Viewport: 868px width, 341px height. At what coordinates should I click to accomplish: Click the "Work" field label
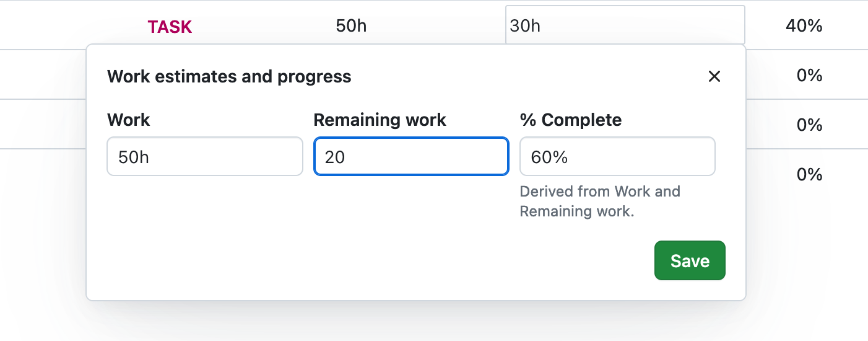tap(129, 120)
